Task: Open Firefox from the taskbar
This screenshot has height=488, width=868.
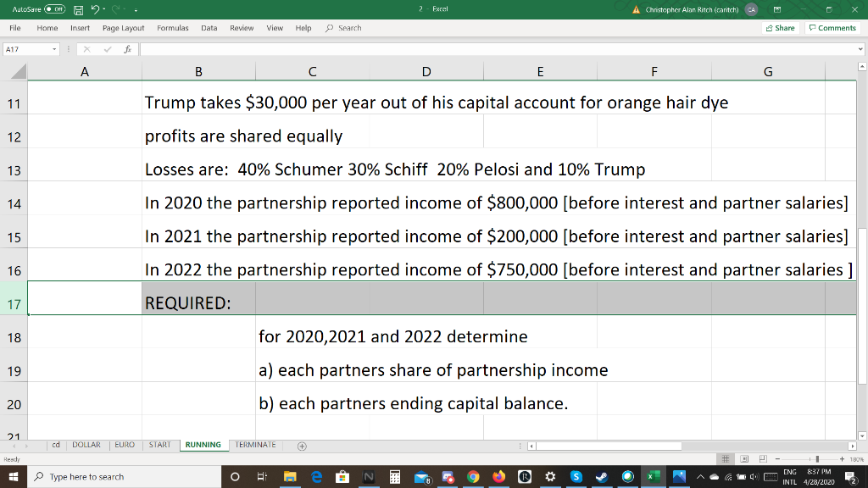Action: click(x=498, y=476)
